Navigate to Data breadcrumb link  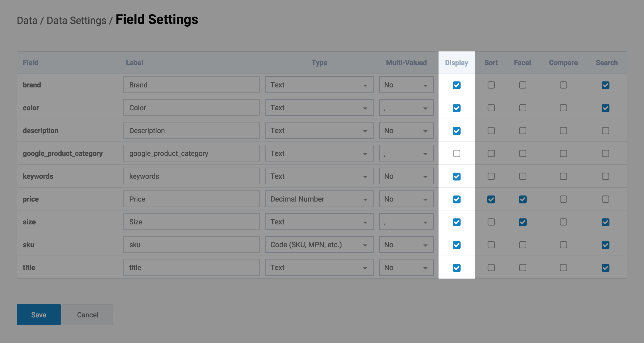click(27, 21)
